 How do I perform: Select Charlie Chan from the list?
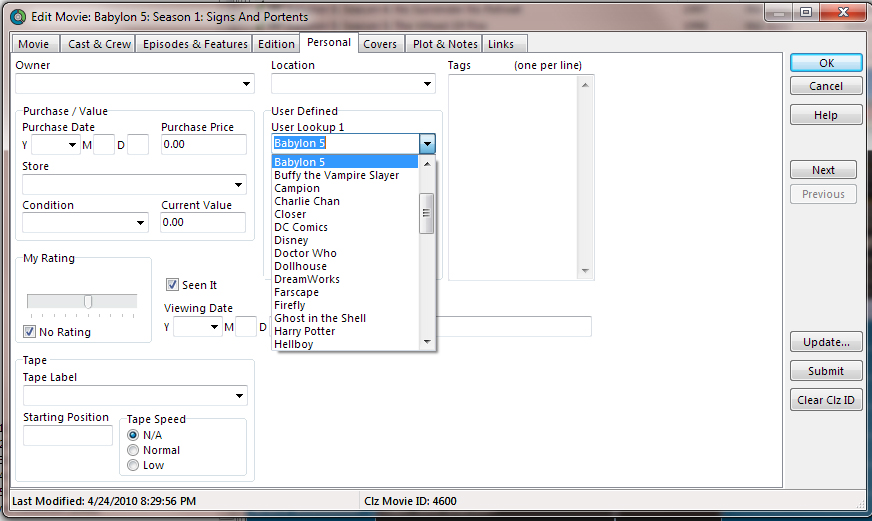pyautogui.click(x=345, y=201)
